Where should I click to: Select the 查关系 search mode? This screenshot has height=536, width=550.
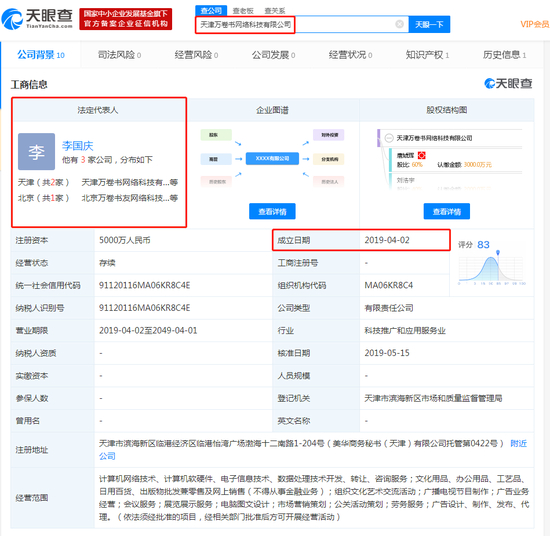275,11
